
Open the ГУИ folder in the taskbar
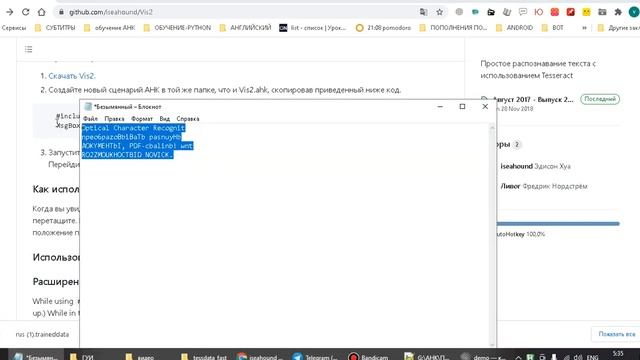[82, 356]
